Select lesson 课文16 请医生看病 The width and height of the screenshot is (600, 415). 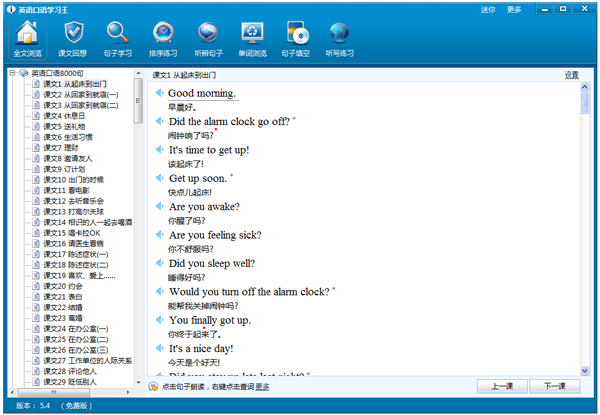[73, 244]
